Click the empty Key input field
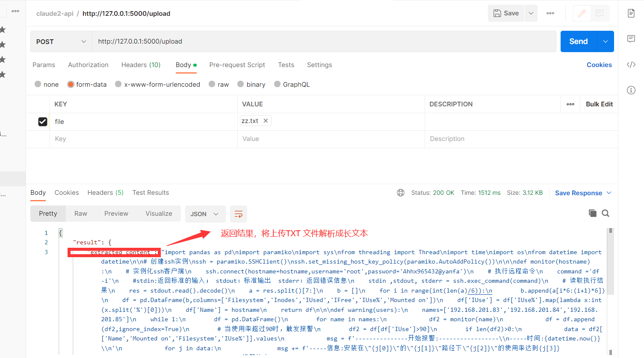 click(x=144, y=139)
